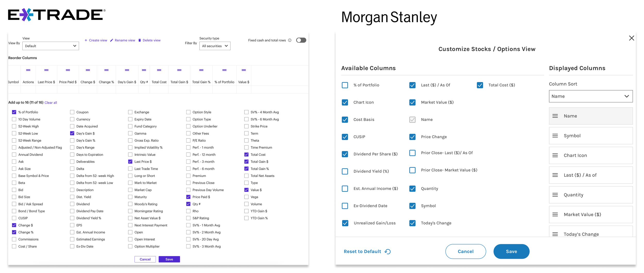Click the drag handle above Price Paid $ column

[x=68, y=70]
